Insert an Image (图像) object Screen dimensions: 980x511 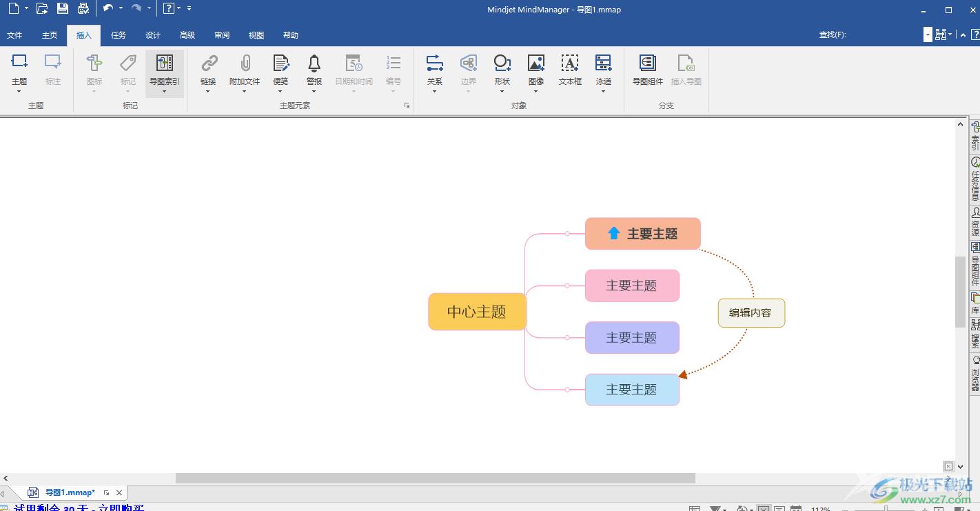(536, 63)
